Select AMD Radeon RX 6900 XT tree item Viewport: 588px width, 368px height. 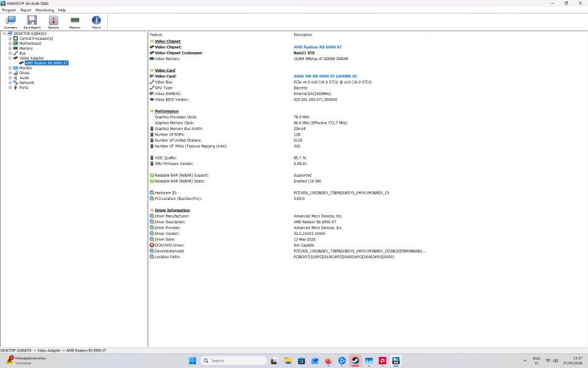(47, 63)
